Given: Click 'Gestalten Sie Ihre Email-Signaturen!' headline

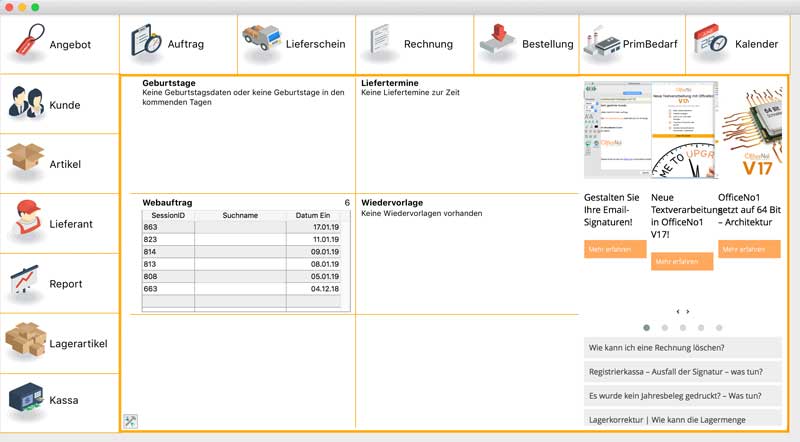Looking at the screenshot, I should point(612,210).
